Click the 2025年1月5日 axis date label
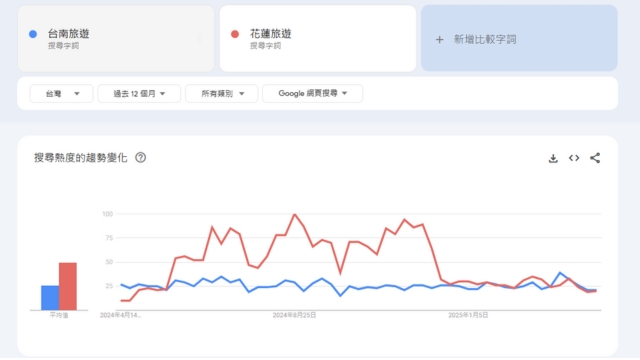640x360 pixels. click(x=468, y=315)
